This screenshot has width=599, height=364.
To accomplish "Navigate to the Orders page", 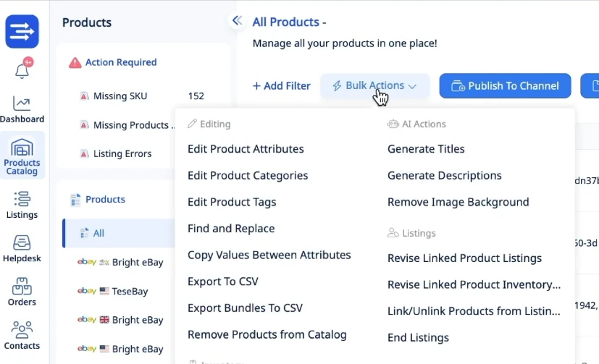I will pyautogui.click(x=22, y=292).
